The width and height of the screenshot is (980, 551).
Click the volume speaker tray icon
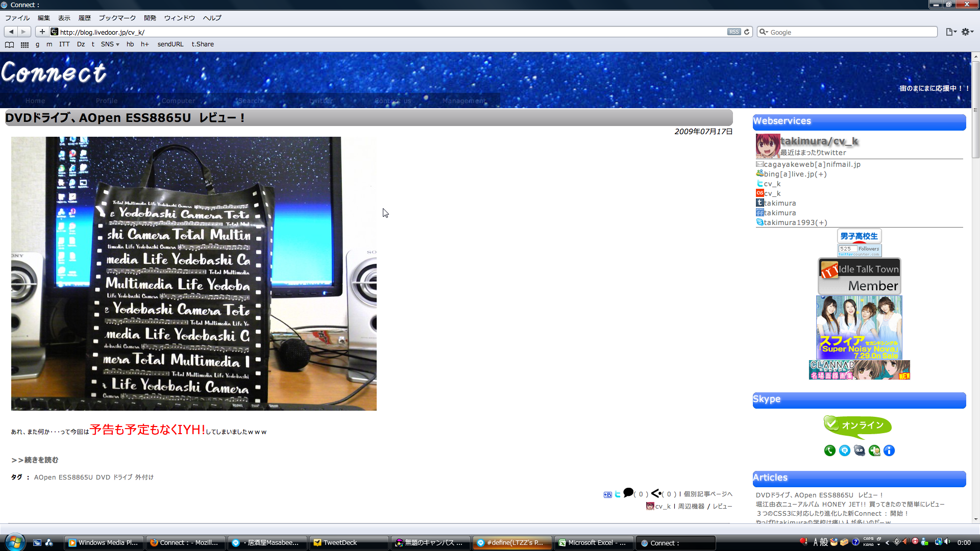(947, 542)
